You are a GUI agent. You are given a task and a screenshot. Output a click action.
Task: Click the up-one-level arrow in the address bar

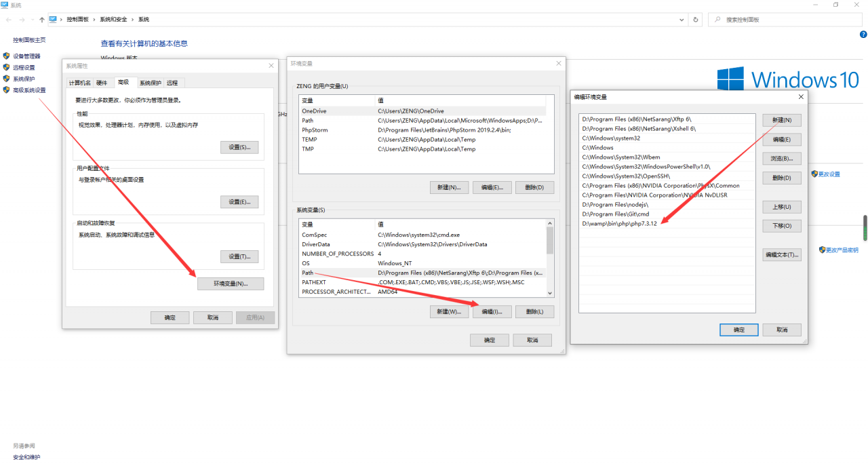[42, 20]
